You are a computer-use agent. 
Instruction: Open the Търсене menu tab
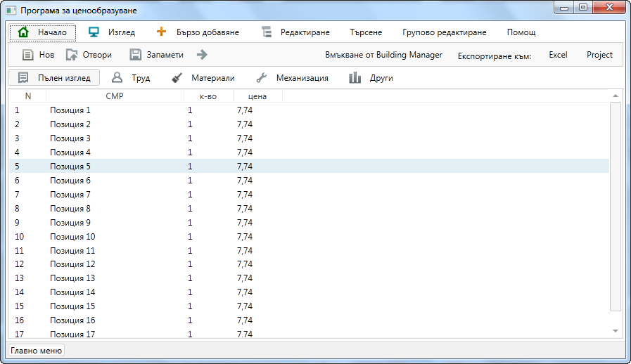click(366, 32)
